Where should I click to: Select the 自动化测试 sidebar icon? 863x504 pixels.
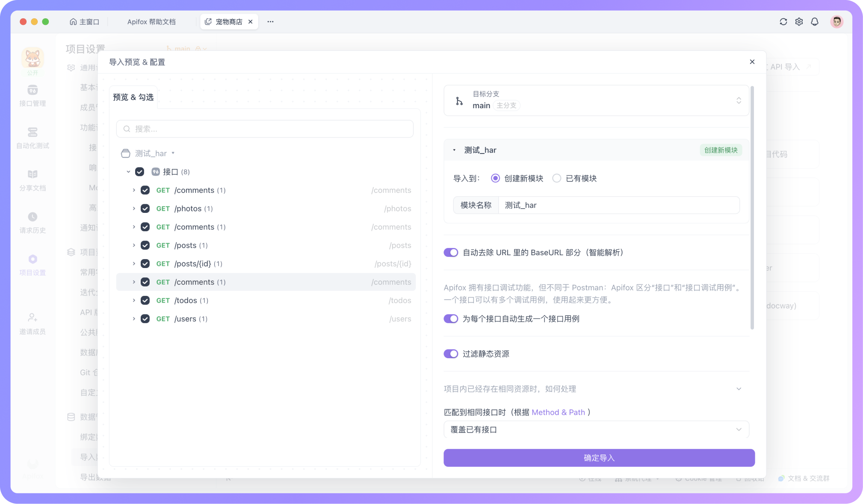click(x=32, y=138)
